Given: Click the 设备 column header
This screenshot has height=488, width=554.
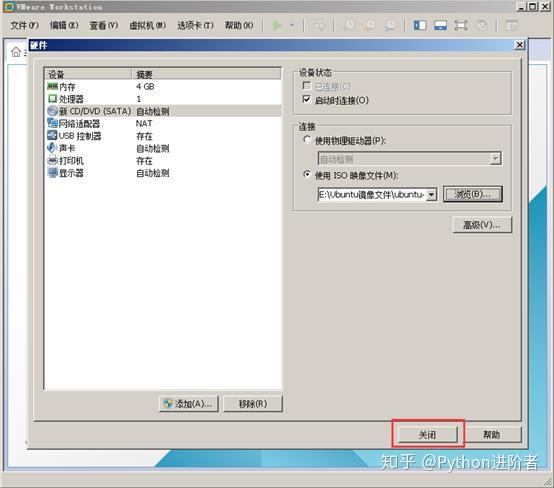Looking at the screenshot, I should coord(88,74).
